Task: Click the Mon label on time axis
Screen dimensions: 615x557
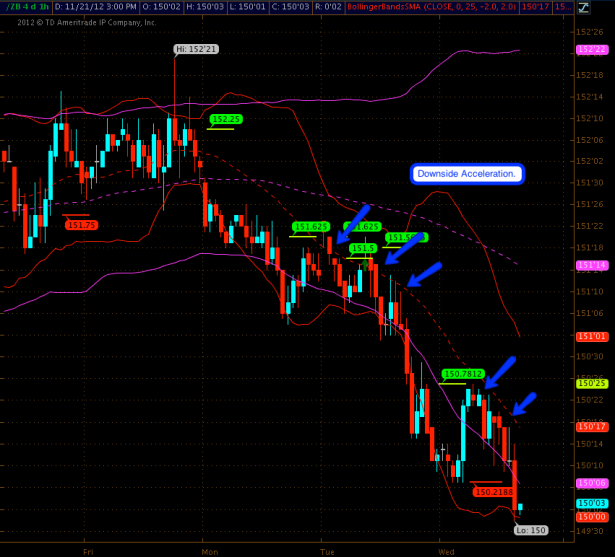Action: 209,550
